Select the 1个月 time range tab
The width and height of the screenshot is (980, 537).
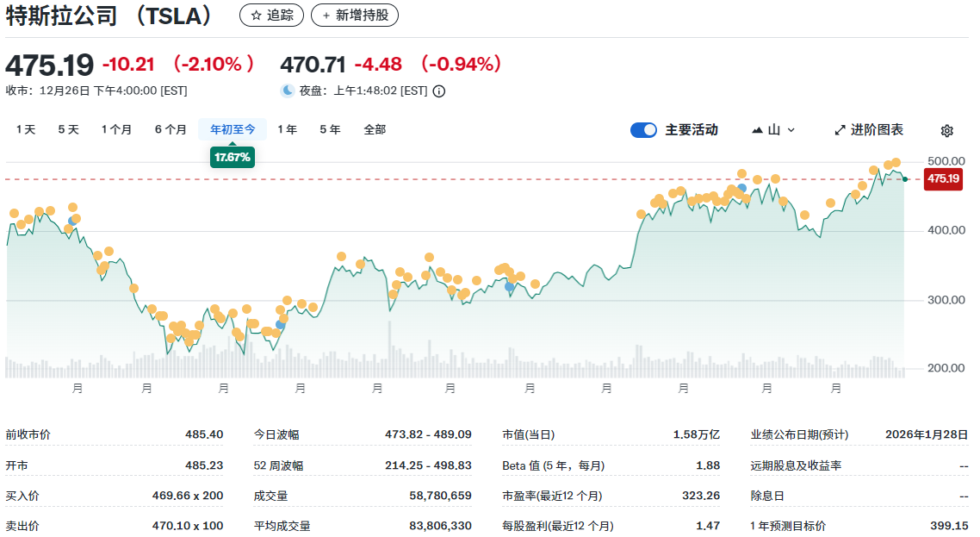116,128
